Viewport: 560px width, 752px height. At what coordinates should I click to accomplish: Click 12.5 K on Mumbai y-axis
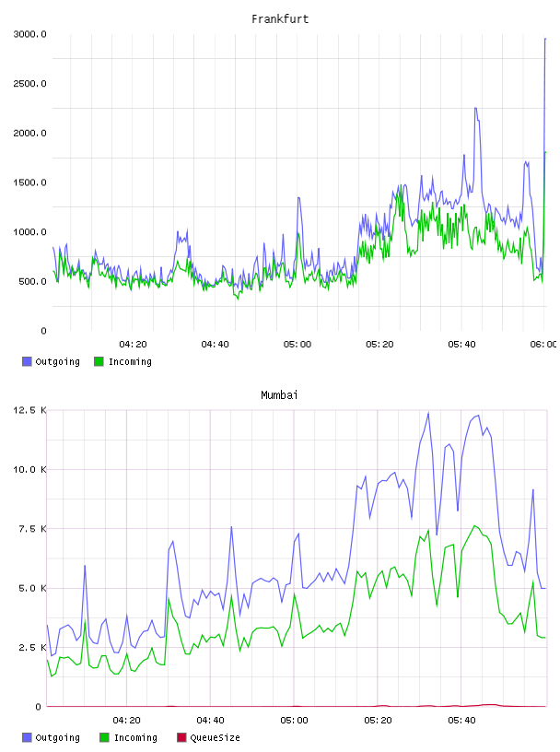29,410
